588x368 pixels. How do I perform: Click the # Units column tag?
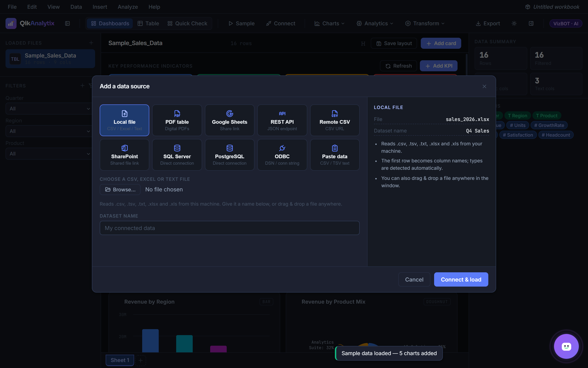pyautogui.click(x=517, y=125)
